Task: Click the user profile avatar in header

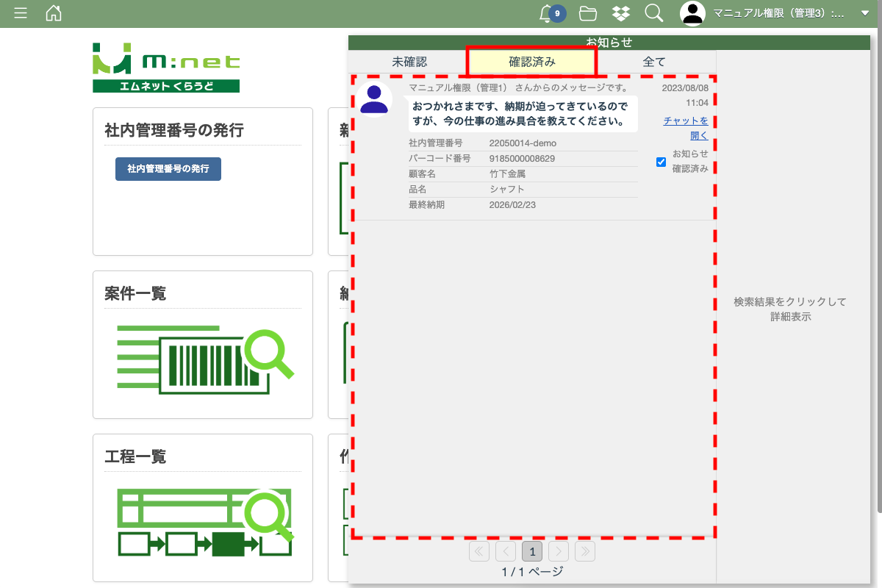Action: 692,13
